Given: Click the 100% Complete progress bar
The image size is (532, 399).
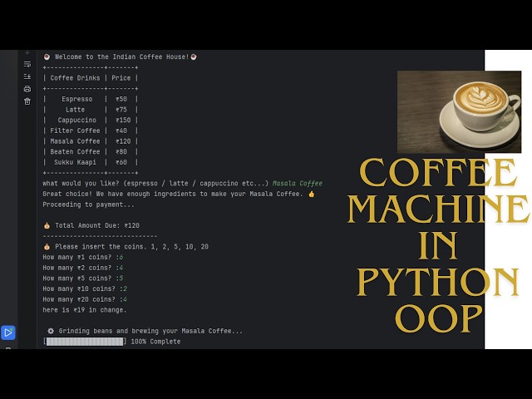Looking at the screenshot, I should tap(85, 342).
